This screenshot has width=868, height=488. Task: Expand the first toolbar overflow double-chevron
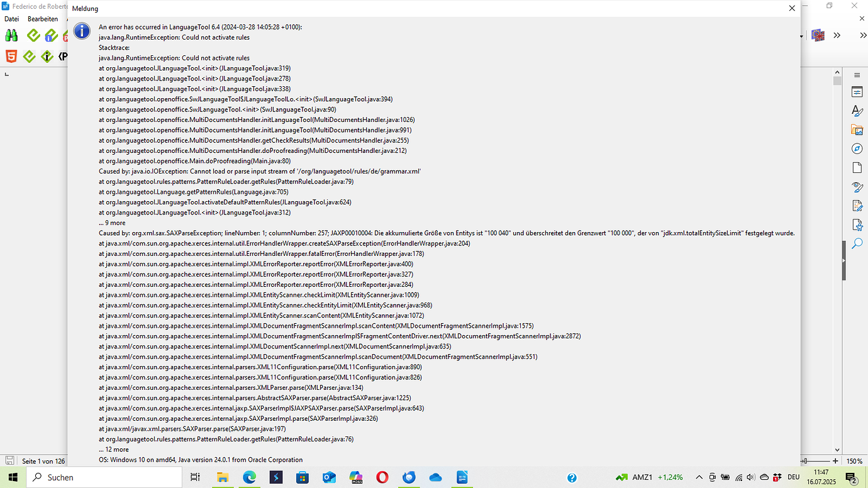click(837, 36)
